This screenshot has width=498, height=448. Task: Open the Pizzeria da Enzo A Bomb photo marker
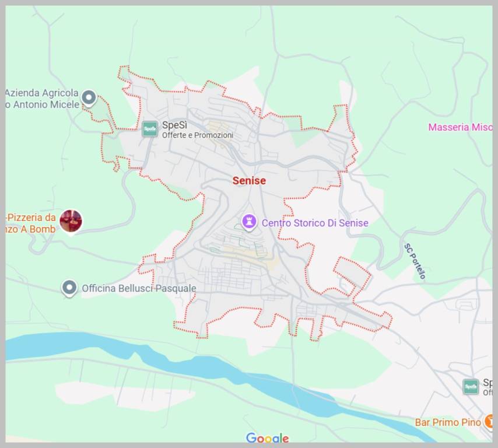[71, 222]
